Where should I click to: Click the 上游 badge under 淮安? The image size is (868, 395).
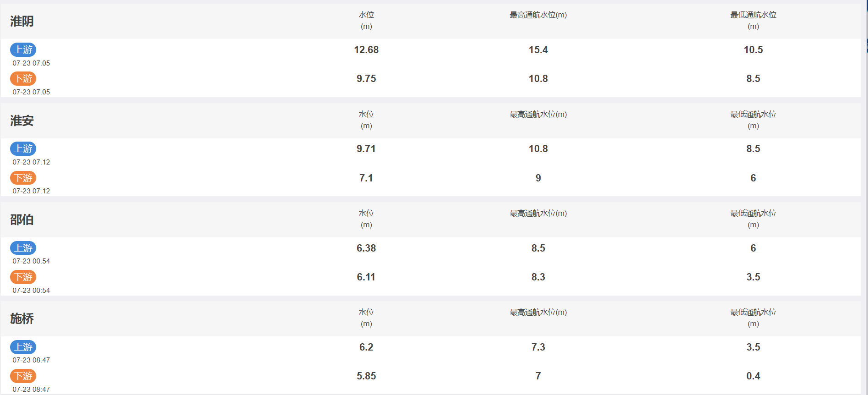pyautogui.click(x=23, y=148)
